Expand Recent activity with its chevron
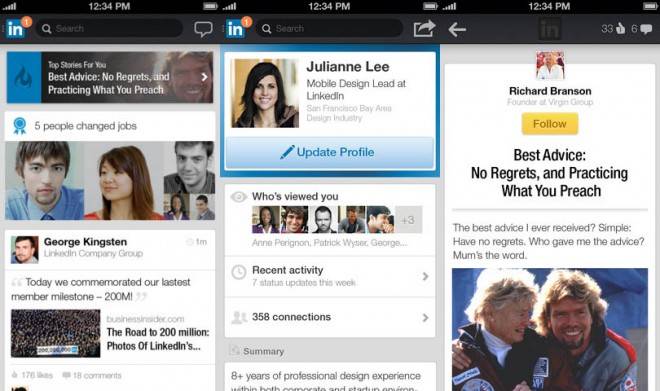The height and width of the screenshot is (391, 660). 425,277
